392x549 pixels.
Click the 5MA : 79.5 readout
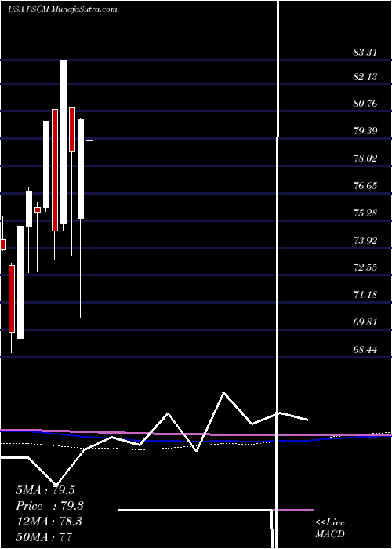(x=45, y=490)
